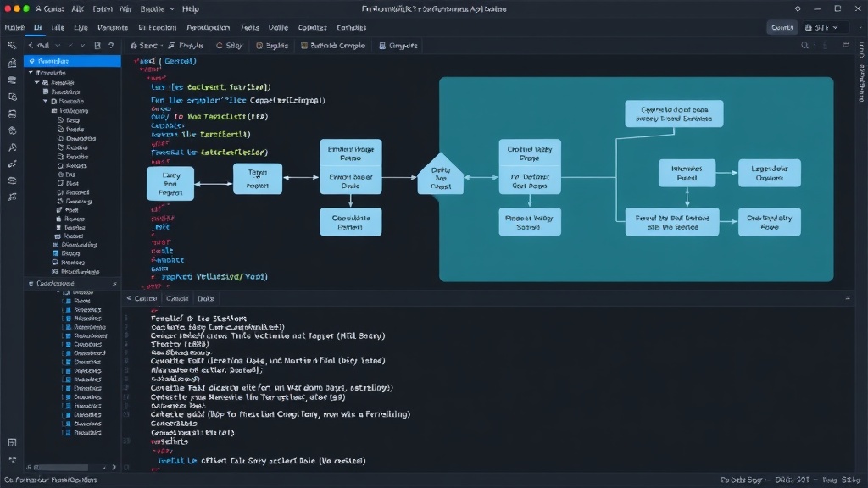868x488 pixels.
Task: Click the search magnifier icon in the upper-right toolbar
Action: pyautogui.click(x=805, y=46)
